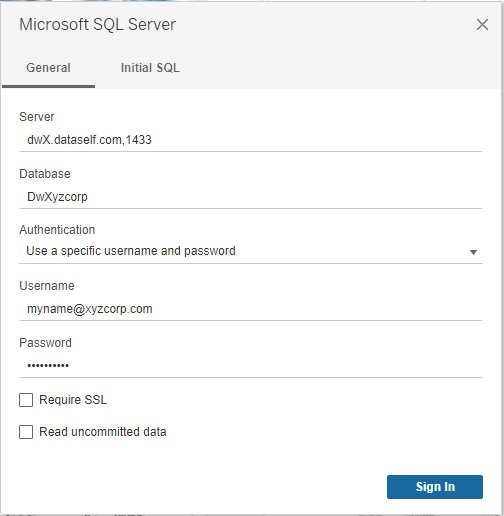The height and width of the screenshot is (516, 504).
Task: Enable the Require SSL checkbox
Action: (x=26, y=400)
